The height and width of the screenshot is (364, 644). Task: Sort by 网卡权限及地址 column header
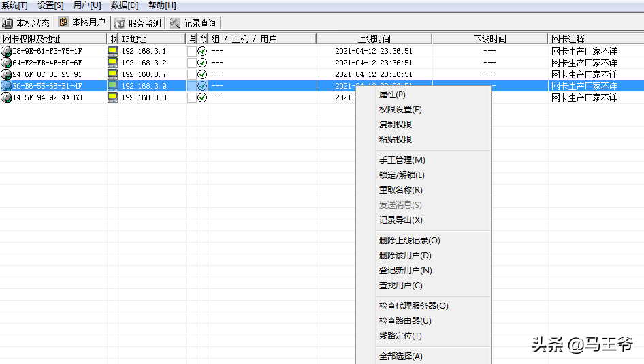pyautogui.click(x=53, y=39)
